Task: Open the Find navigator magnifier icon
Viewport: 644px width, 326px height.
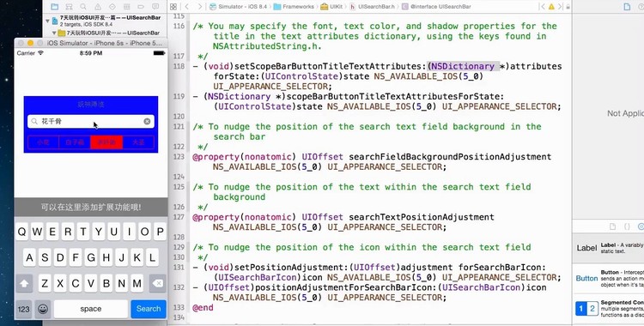Action: [x=83, y=7]
